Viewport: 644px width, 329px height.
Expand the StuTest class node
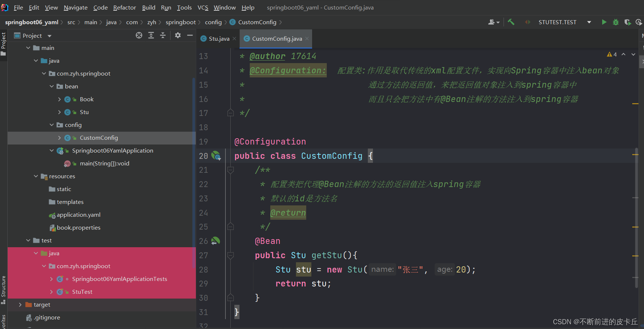[51, 292]
